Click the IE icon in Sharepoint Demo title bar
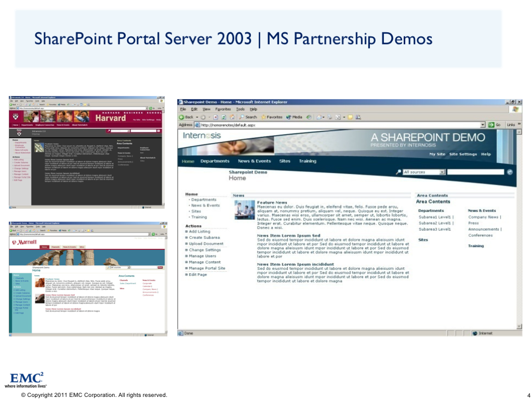Screen dimensions: 532x399 point(180,102)
